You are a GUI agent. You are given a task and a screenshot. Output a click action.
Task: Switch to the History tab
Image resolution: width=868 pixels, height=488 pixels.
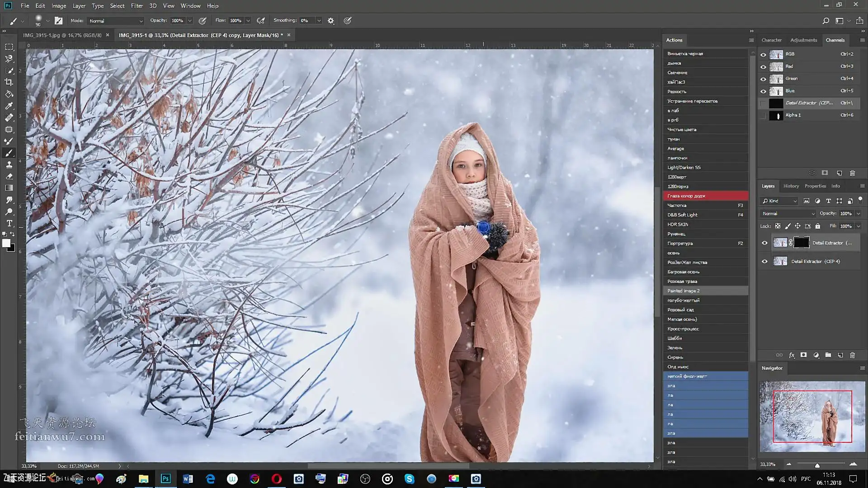791,186
